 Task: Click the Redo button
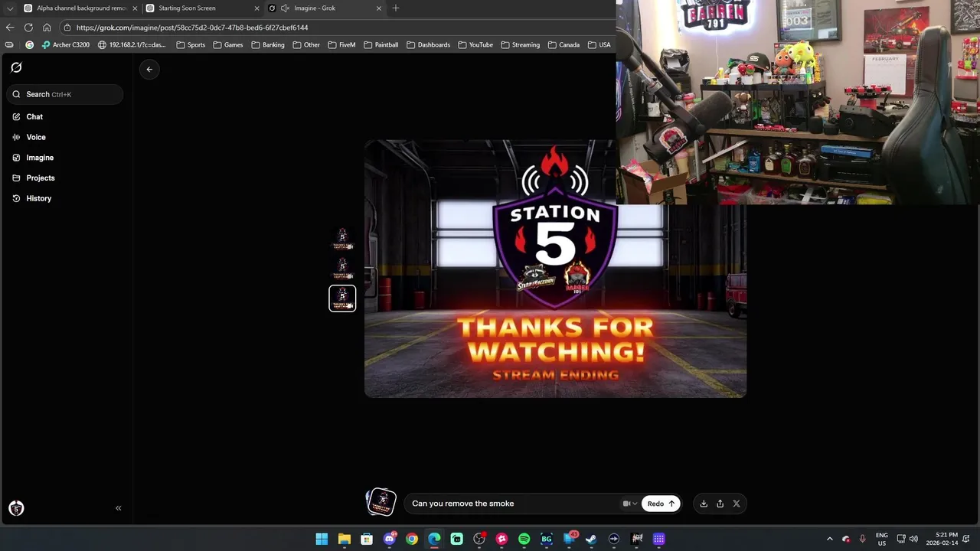tap(661, 504)
